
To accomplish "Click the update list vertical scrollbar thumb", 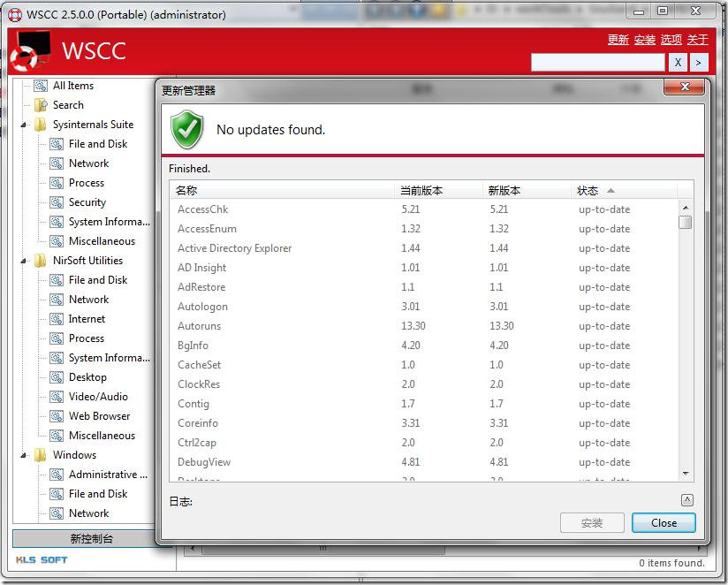I will [685, 222].
